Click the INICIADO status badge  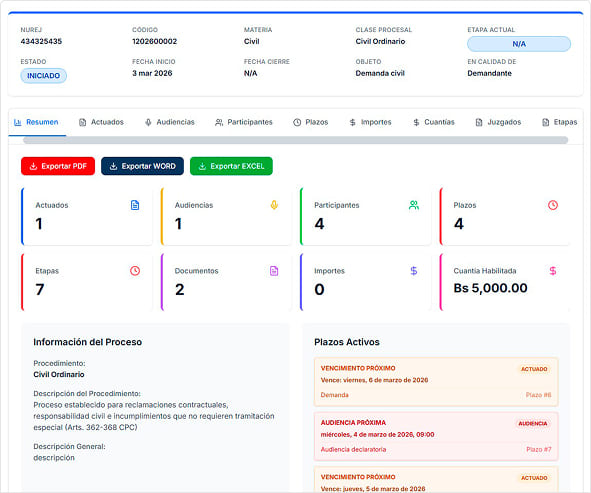click(x=44, y=76)
